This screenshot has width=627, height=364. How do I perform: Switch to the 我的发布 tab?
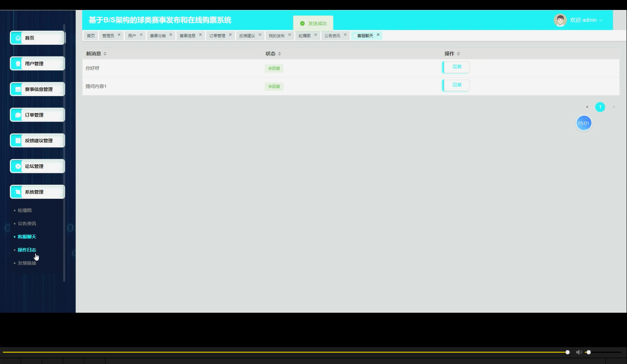(x=277, y=36)
